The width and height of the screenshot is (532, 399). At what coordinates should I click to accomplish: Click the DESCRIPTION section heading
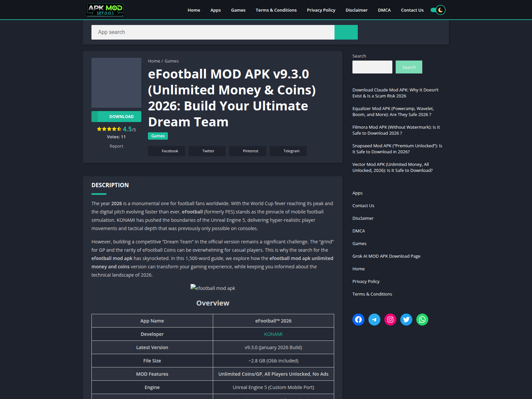pyautogui.click(x=110, y=185)
